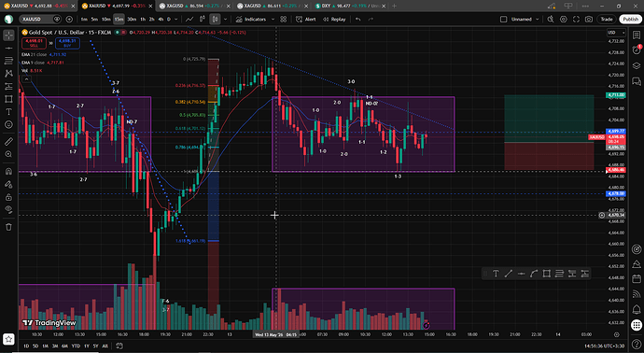Viewport: 644px width, 353px height.
Task: Select the crosshair cursor tool
Action: (x=8, y=35)
